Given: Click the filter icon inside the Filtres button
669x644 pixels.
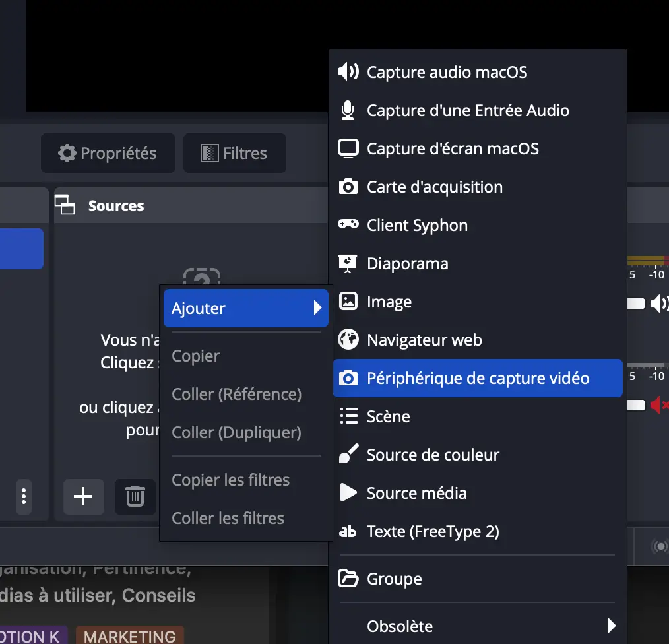Looking at the screenshot, I should (209, 152).
